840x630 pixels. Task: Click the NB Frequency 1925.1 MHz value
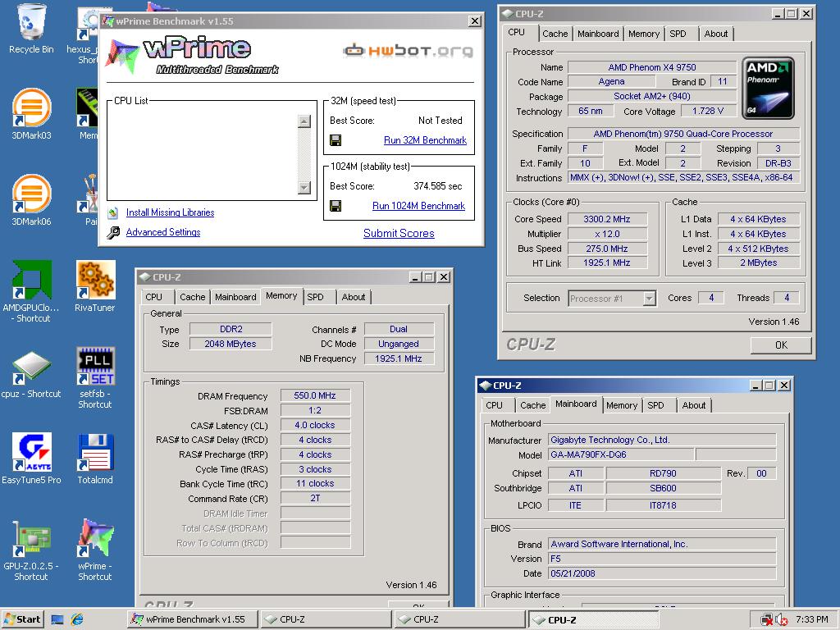399,358
